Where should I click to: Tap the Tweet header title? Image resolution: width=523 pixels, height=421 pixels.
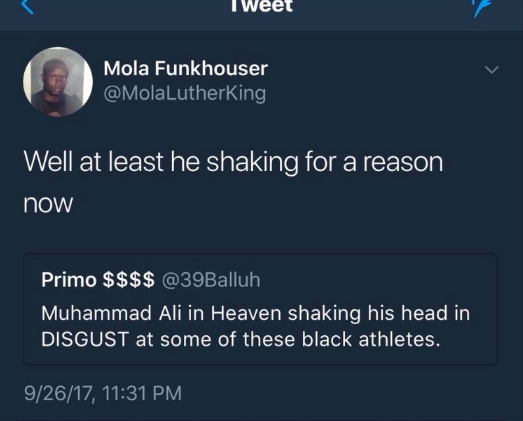[x=262, y=6]
